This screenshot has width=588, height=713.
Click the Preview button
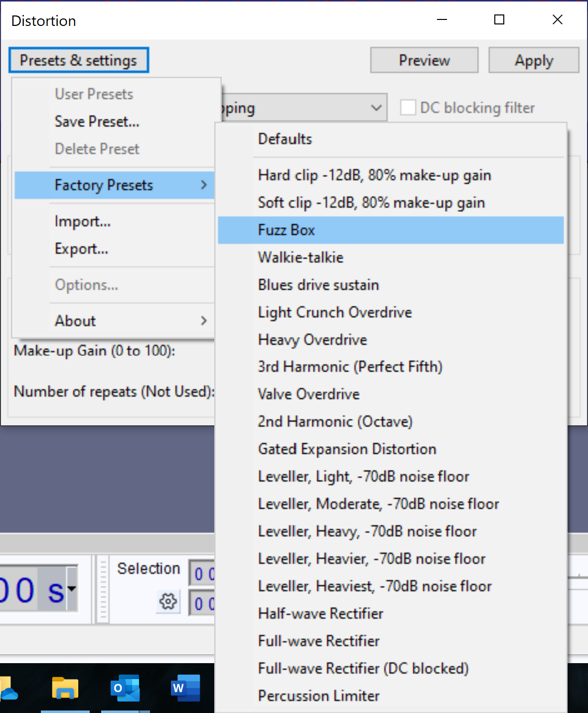[x=424, y=60]
